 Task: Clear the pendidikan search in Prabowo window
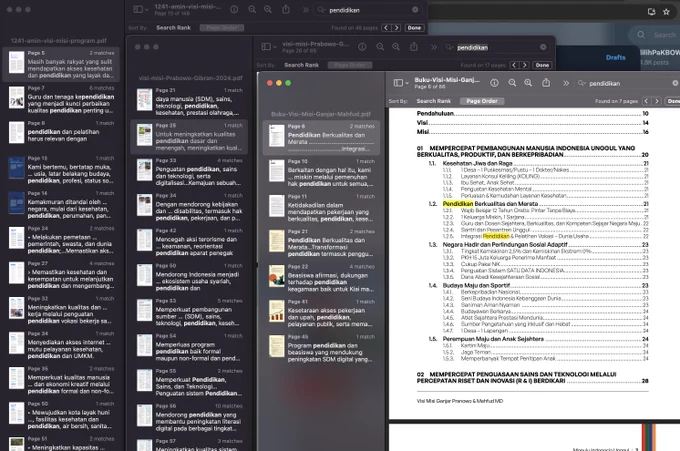543,47
